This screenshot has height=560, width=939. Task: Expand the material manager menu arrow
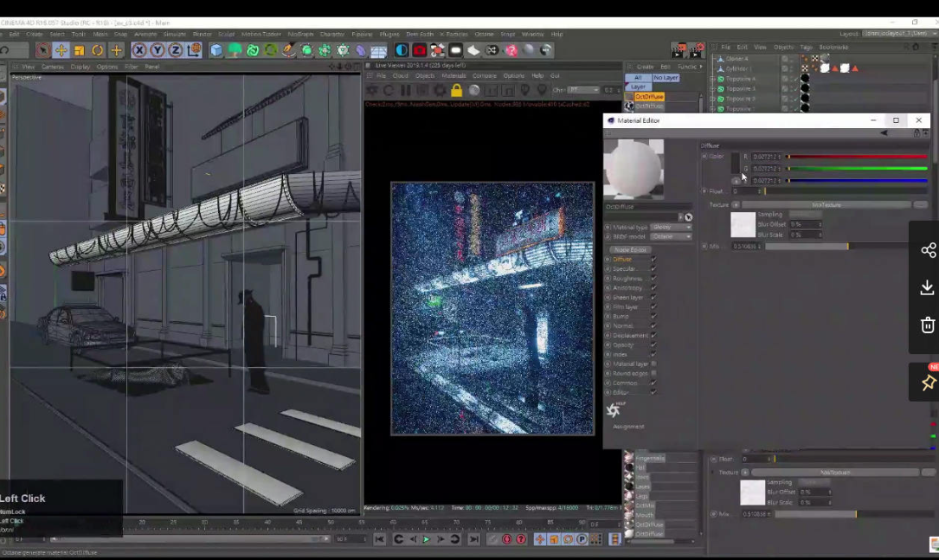(x=701, y=67)
